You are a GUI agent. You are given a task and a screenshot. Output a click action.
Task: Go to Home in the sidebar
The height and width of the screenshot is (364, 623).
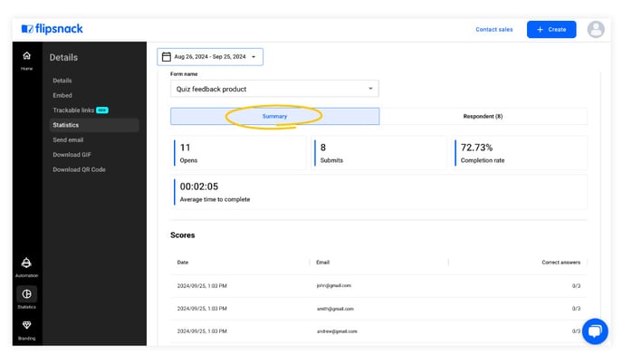point(26,60)
